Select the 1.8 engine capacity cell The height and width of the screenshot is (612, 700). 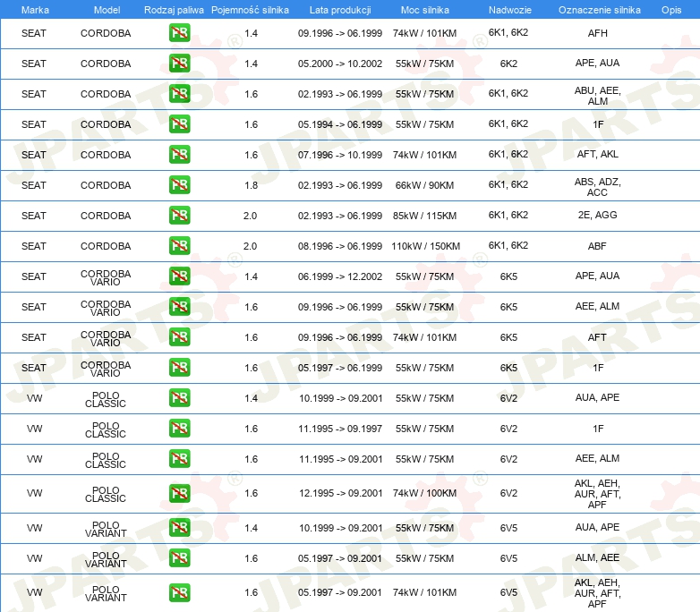click(252, 185)
